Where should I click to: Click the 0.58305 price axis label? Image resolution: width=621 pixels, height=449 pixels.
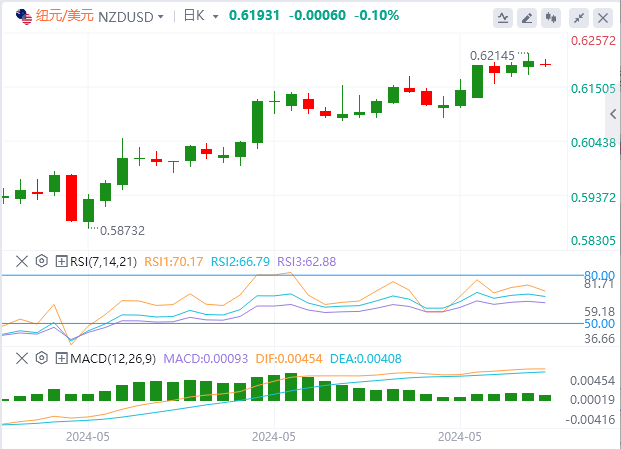[593, 240]
